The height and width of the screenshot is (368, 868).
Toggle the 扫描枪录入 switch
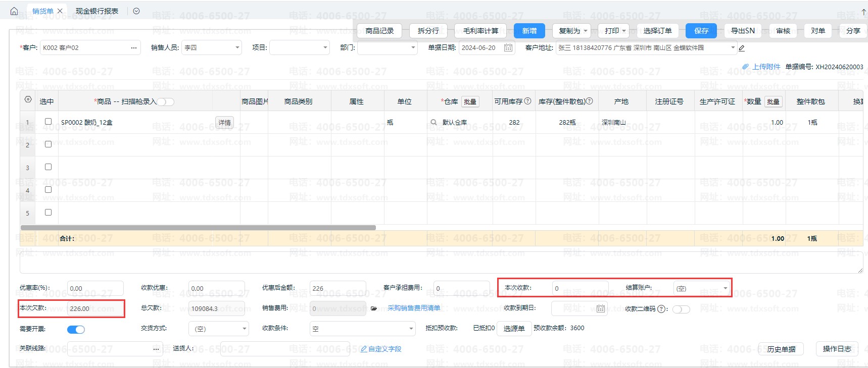[166, 102]
